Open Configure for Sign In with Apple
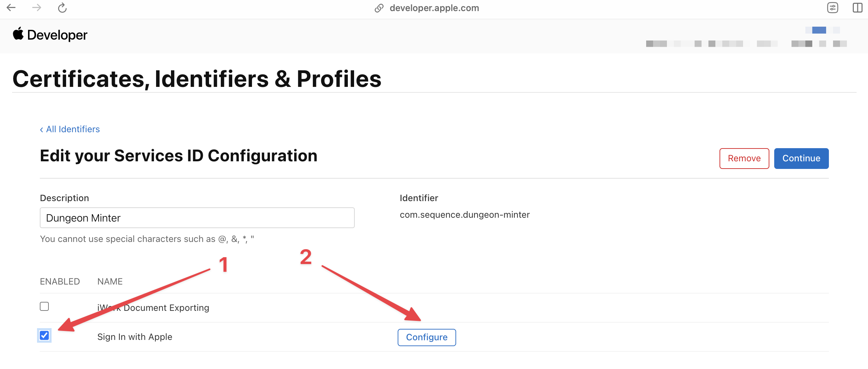This screenshot has width=868, height=369. pyautogui.click(x=427, y=337)
